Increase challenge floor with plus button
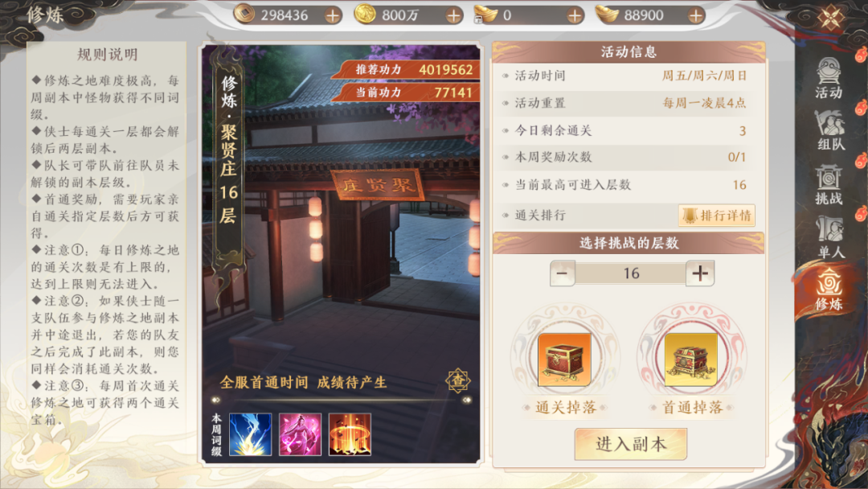This screenshot has height=489, width=868. point(700,273)
